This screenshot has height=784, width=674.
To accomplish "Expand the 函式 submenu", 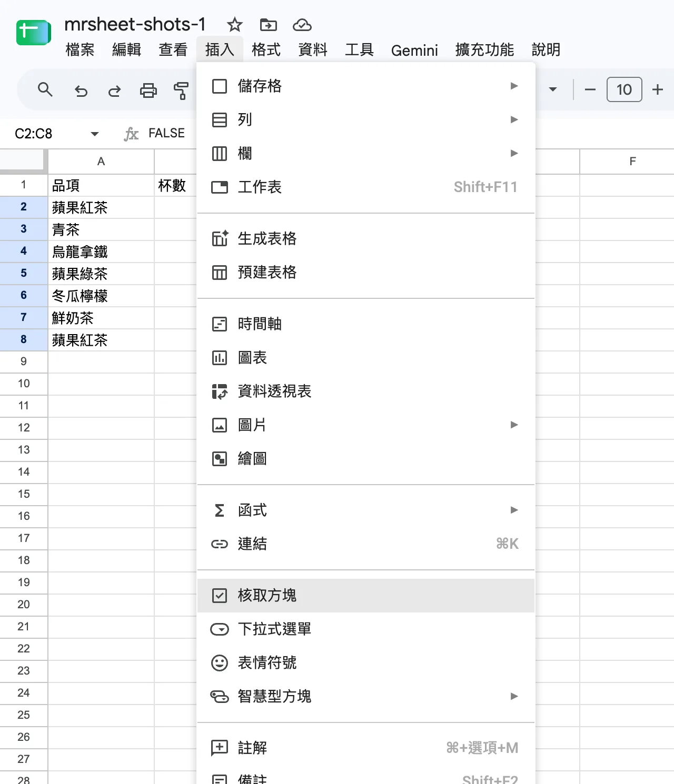I will coord(366,510).
